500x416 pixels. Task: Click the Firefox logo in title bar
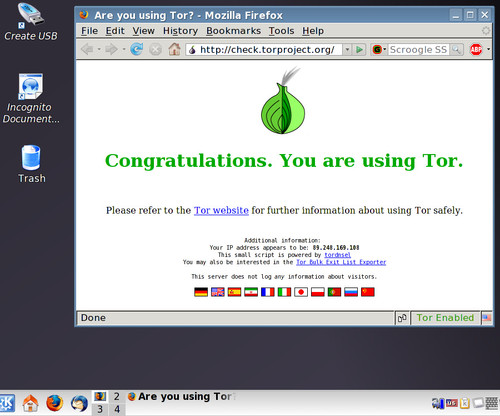coord(84,15)
